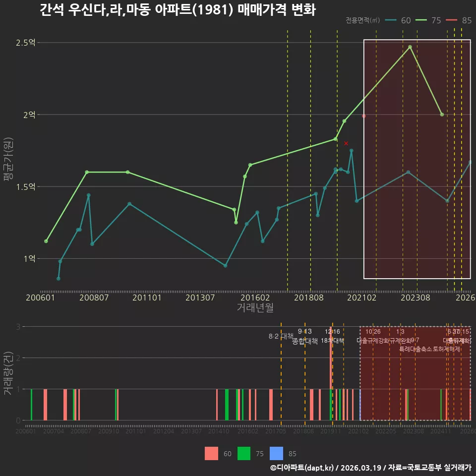This screenshot has width=476, height=476.
Task: Click the red X marker on price chart
Action: [346, 143]
